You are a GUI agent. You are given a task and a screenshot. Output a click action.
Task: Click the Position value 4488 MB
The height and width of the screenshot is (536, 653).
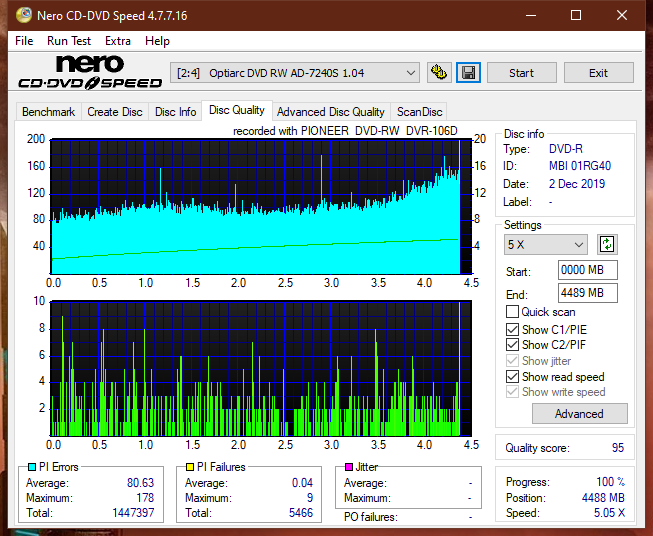pyautogui.click(x=603, y=498)
